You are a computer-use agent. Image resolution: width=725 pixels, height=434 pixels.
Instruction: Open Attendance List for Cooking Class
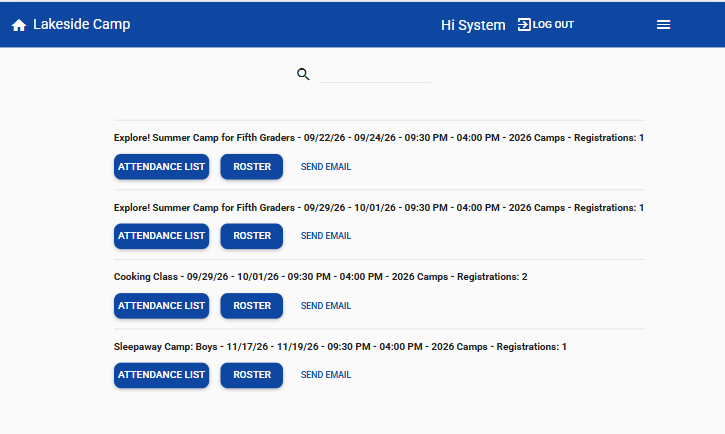161,306
